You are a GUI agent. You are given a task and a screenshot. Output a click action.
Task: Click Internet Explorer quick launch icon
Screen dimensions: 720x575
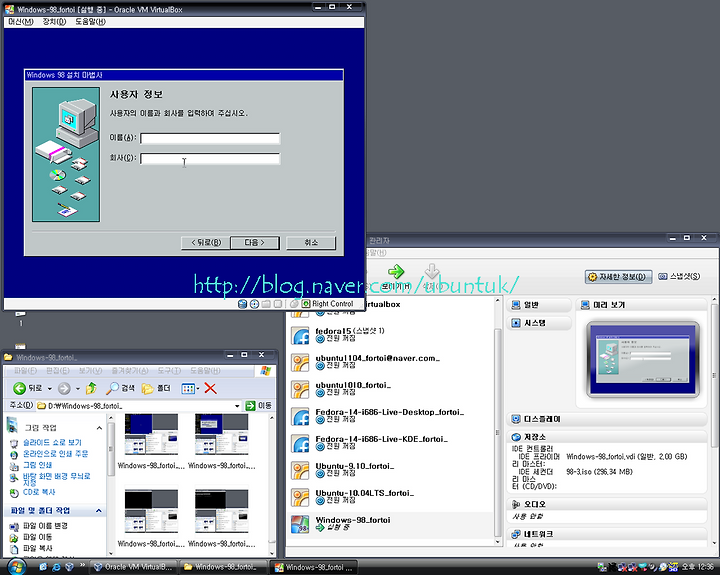[56, 567]
